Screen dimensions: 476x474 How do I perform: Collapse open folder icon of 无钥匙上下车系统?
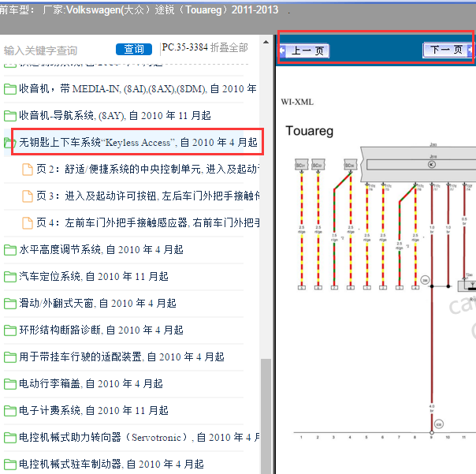click(x=9, y=143)
